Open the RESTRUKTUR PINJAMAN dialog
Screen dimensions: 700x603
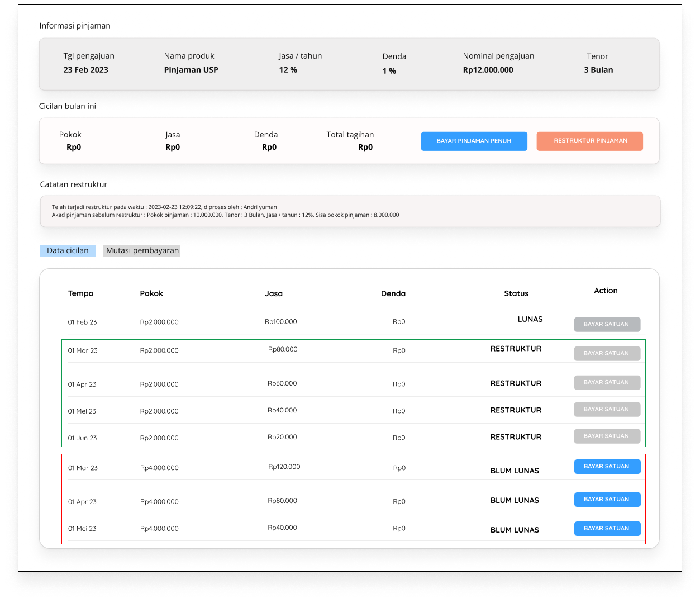pos(589,141)
